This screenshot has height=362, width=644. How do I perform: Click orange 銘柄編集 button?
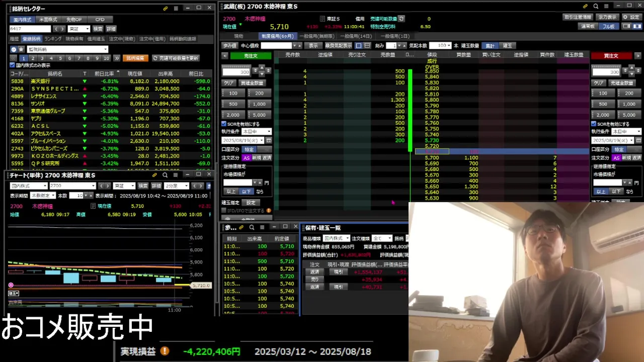click(x=135, y=58)
